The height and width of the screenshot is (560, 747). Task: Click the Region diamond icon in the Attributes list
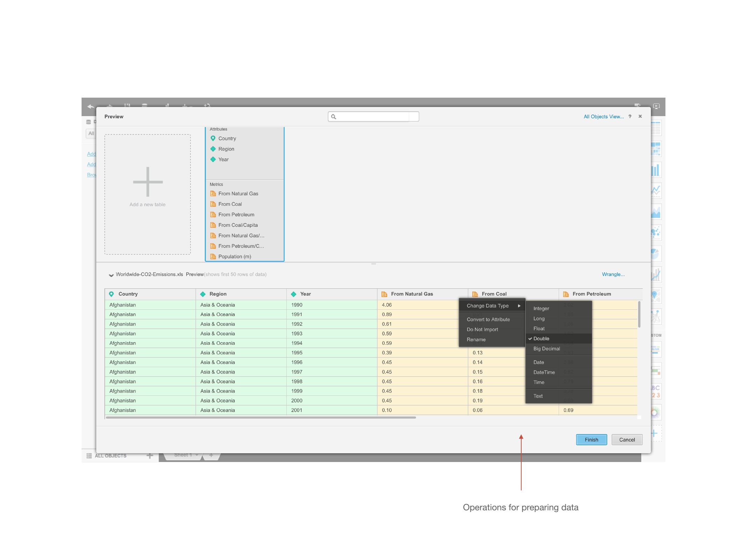(213, 149)
